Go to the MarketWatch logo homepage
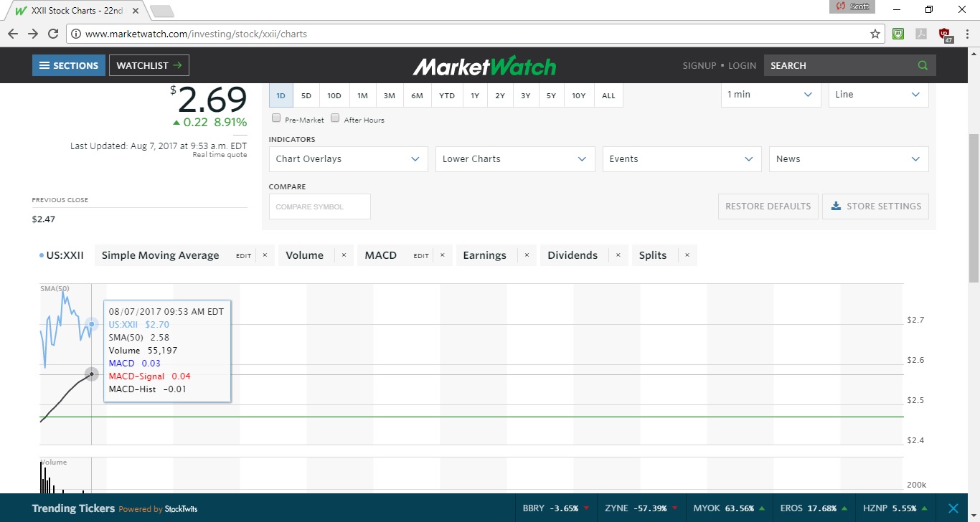Viewport: 980px width, 522px height. [484, 65]
